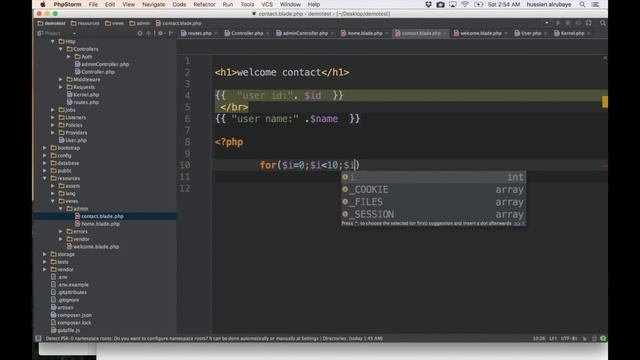Click the Spotlight search icon in menu bar
Screen dimensions: 640x360
(x=582, y=4)
